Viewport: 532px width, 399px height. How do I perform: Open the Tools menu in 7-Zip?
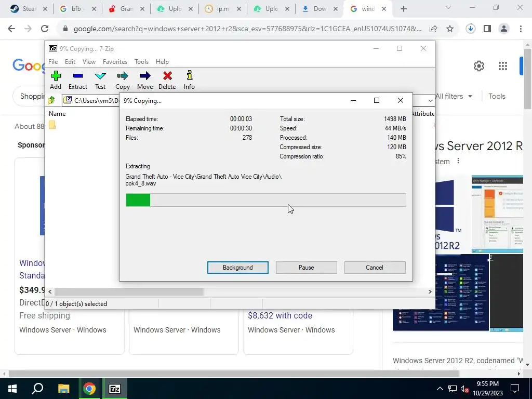pyautogui.click(x=141, y=62)
